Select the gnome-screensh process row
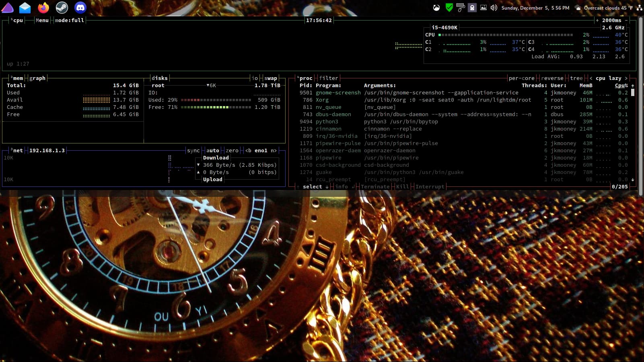Image resolution: width=644 pixels, height=362 pixels. (464, 92)
